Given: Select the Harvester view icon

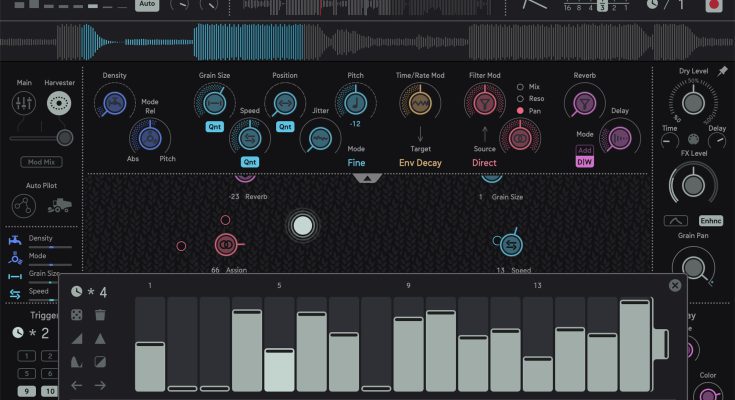Looking at the screenshot, I should point(58,104).
